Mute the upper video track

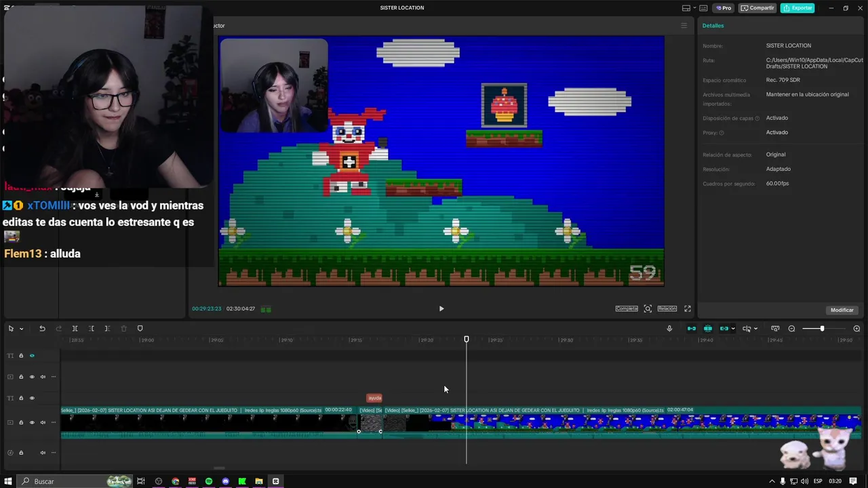[43, 377]
